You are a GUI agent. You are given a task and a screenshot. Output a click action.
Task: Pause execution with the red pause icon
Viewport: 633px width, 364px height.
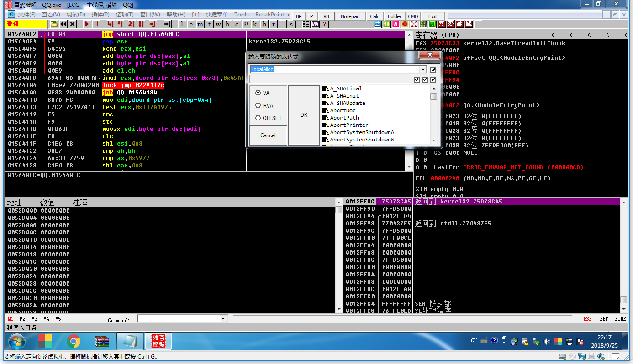tap(96, 24)
